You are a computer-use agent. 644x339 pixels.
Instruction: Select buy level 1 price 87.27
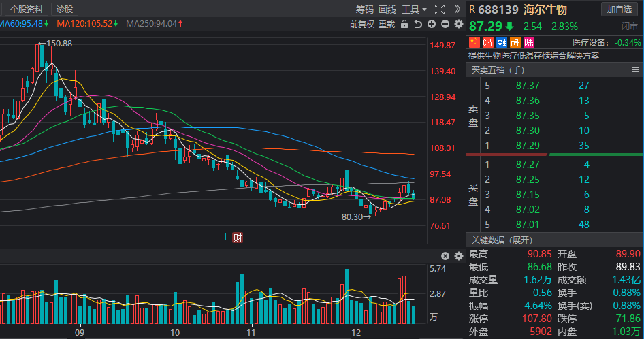pos(528,164)
